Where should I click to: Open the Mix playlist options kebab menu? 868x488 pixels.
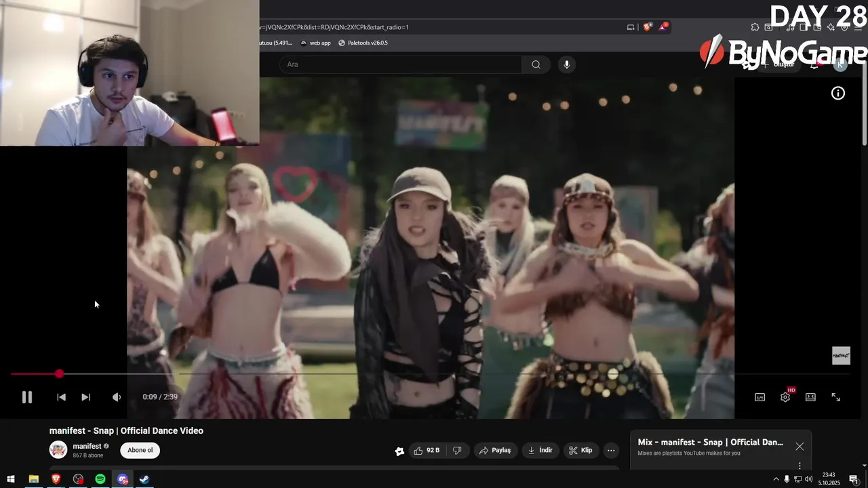(800, 466)
